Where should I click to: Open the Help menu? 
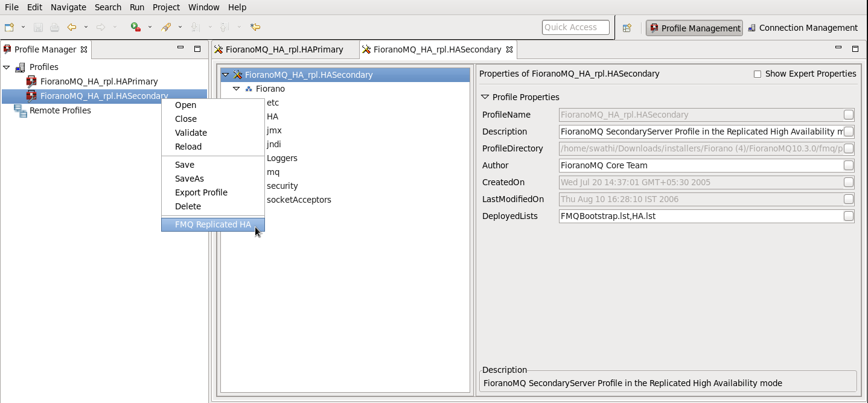click(237, 7)
